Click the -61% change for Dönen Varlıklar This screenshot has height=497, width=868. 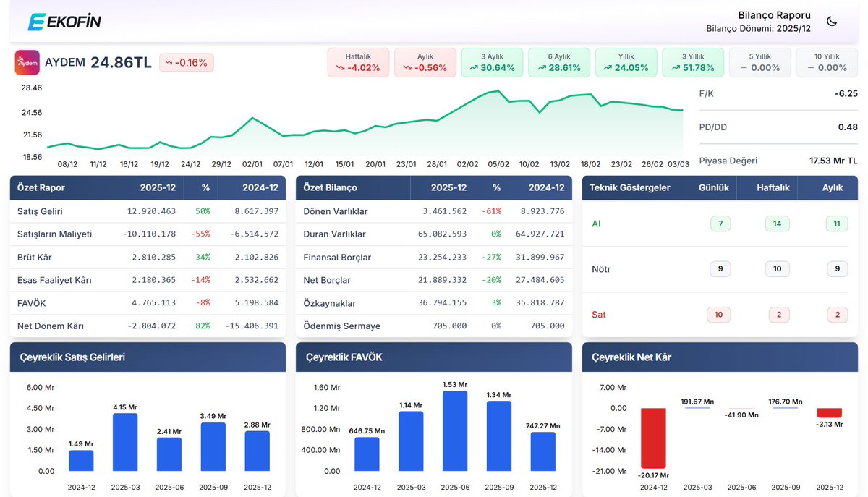pos(492,211)
